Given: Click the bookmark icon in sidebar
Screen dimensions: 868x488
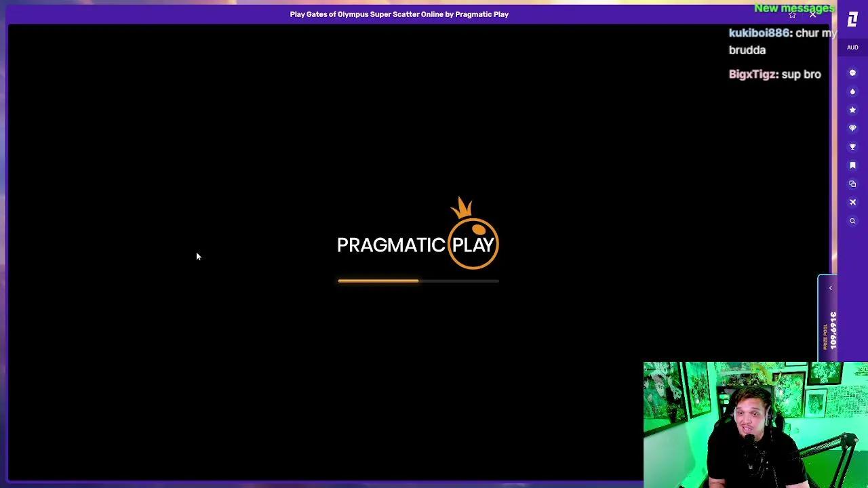Looking at the screenshot, I should point(852,165).
